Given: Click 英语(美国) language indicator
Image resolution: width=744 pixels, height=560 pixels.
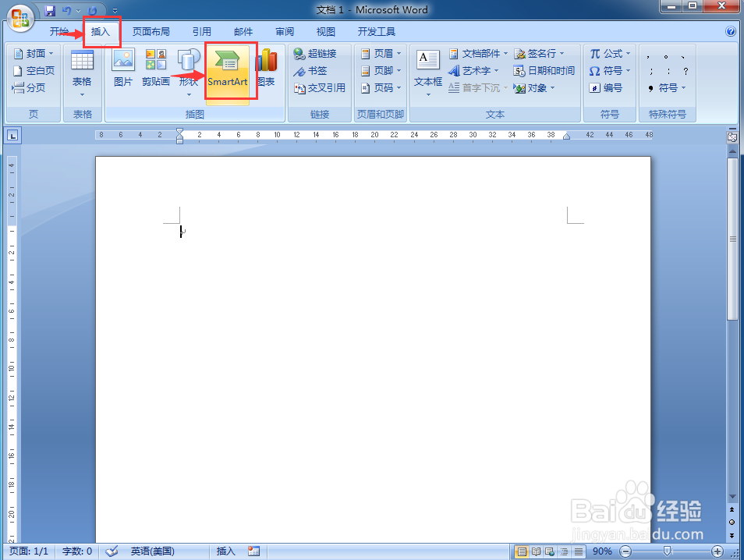Looking at the screenshot, I should 153,551.
